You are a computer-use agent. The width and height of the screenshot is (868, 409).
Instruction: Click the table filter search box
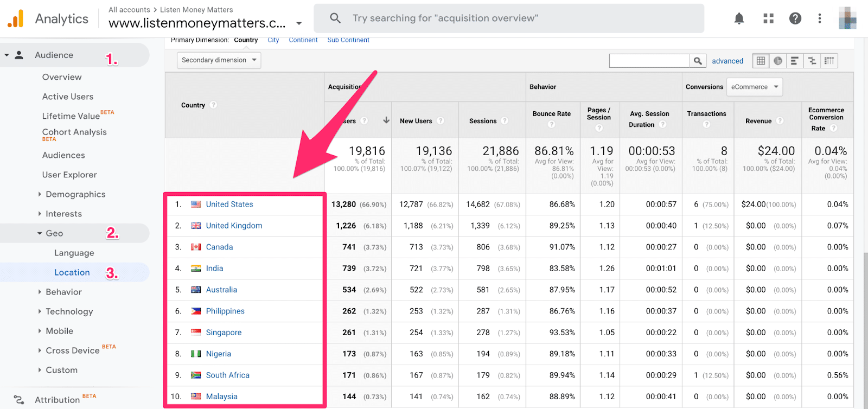tap(649, 61)
